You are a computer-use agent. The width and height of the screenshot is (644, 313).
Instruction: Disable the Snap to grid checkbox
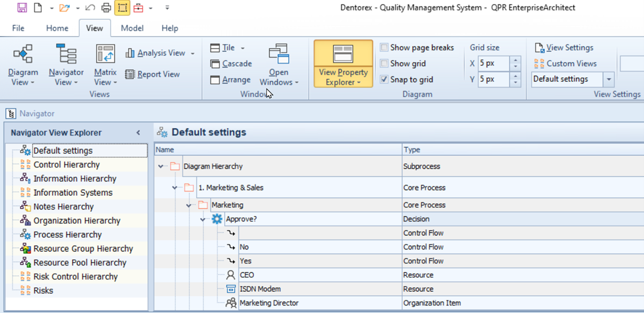[x=384, y=80]
